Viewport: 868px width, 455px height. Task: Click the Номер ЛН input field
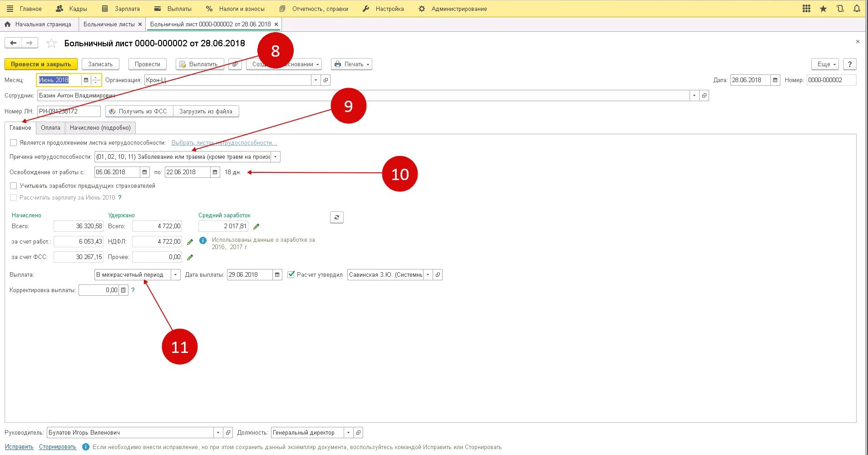click(x=69, y=111)
